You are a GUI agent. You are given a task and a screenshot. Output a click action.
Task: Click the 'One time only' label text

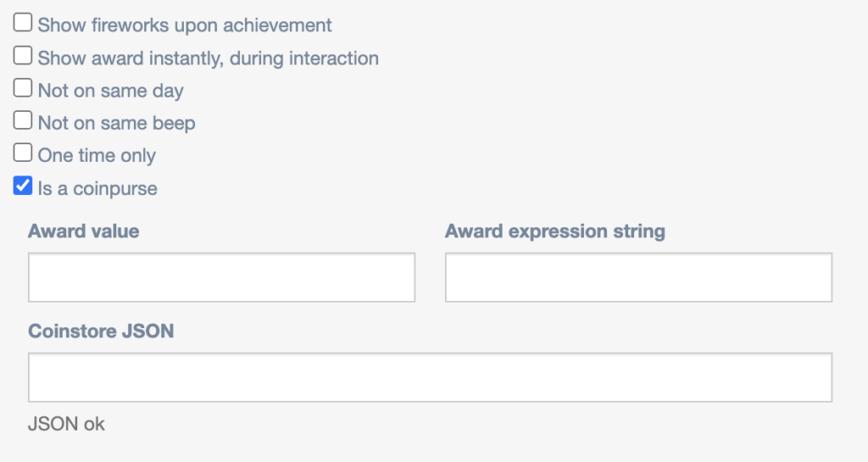tap(97, 156)
